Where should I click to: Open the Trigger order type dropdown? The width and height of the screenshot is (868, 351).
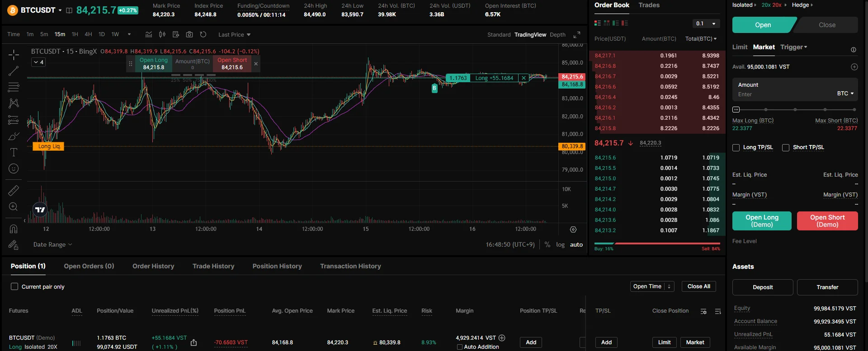793,47
